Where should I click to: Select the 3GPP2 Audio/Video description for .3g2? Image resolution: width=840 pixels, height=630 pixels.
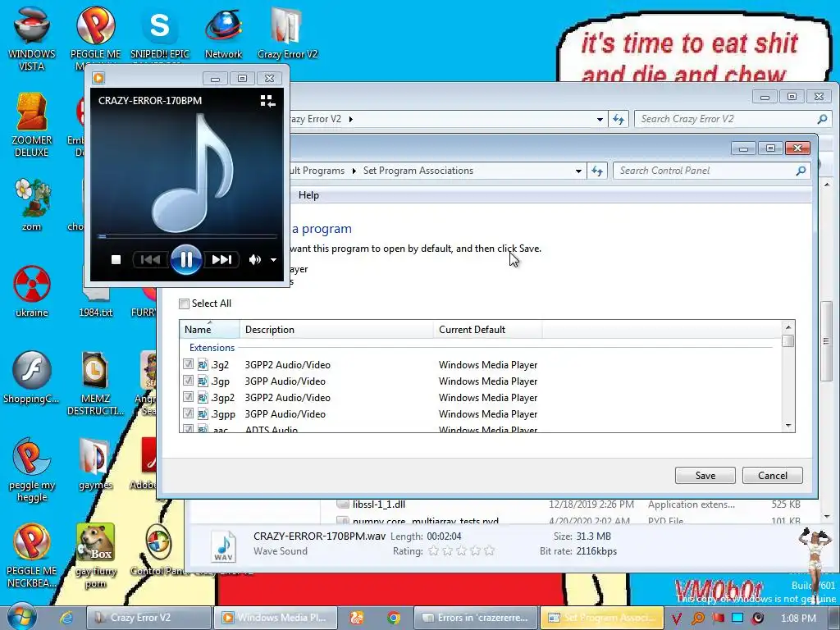[x=288, y=365]
